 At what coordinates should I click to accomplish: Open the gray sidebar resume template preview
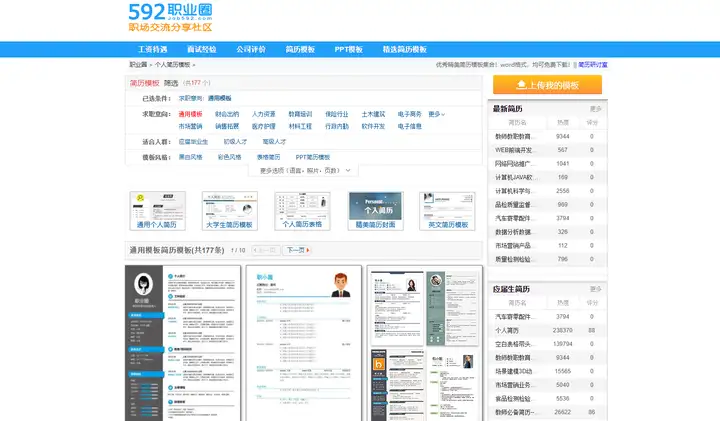point(183,343)
